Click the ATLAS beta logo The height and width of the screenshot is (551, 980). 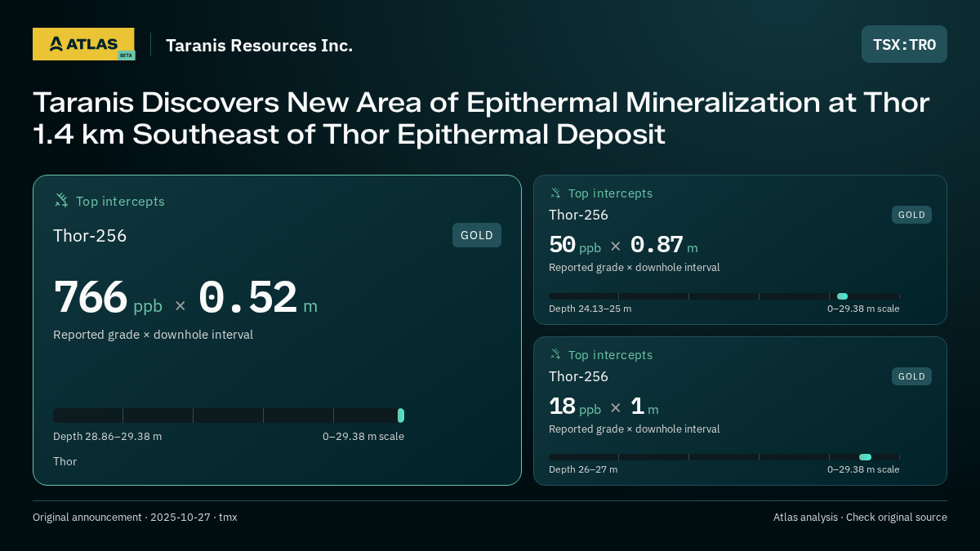pos(83,44)
